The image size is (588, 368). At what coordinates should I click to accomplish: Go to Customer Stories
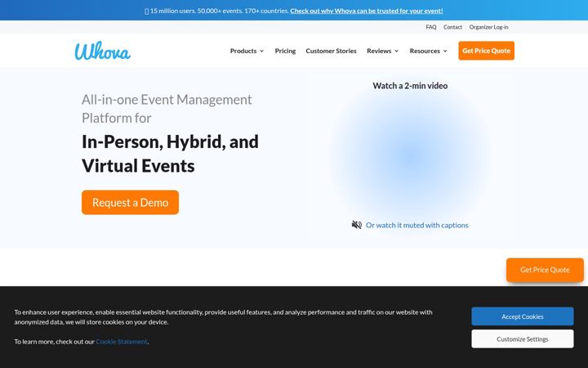click(x=331, y=51)
